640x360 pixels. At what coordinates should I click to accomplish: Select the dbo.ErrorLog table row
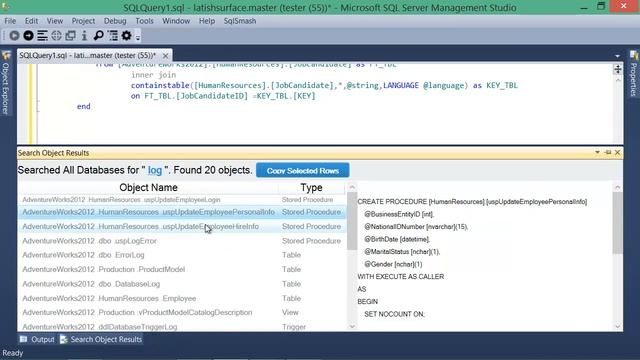point(182,255)
